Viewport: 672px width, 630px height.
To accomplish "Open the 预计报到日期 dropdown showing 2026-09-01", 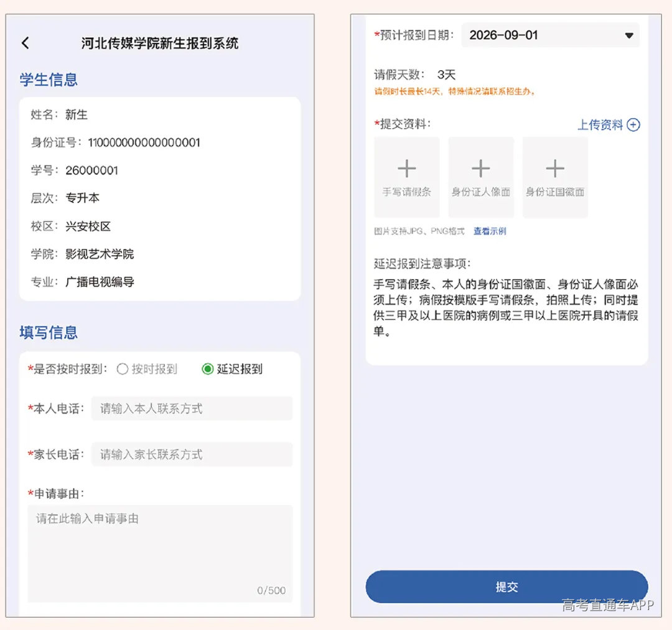I will (550, 35).
